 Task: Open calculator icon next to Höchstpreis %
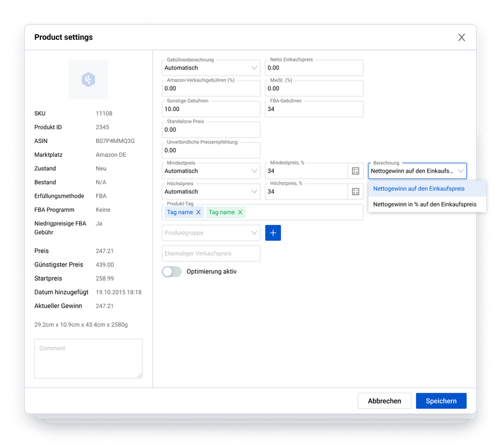point(356,192)
